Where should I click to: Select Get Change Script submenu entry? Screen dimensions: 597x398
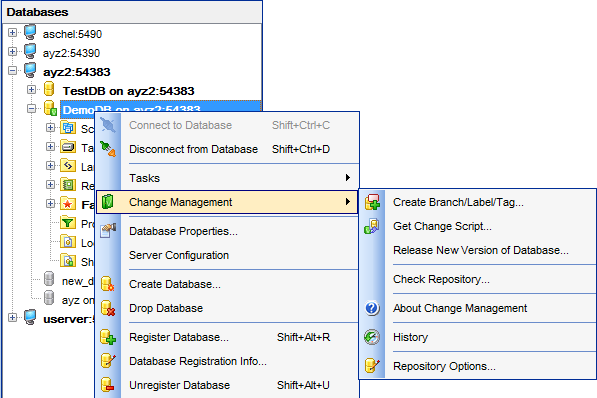click(477, 226)
